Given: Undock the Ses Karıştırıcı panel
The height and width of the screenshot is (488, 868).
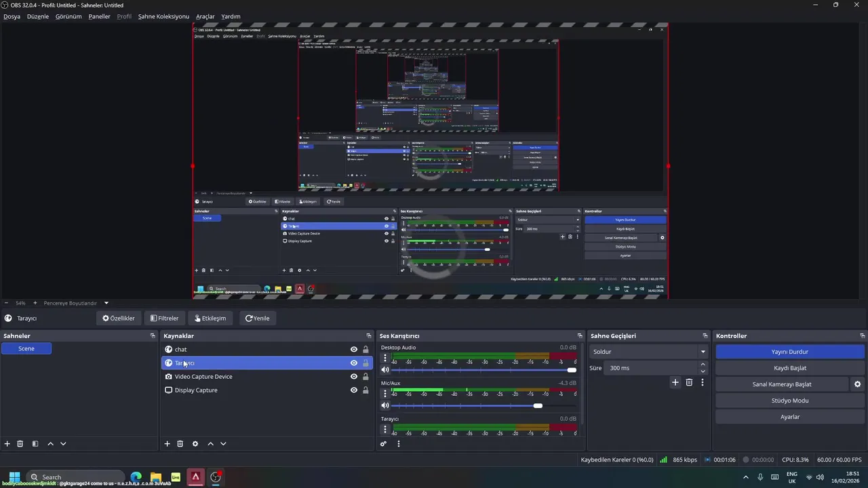Looking at the screenshot, I should [x=580, y=336].
